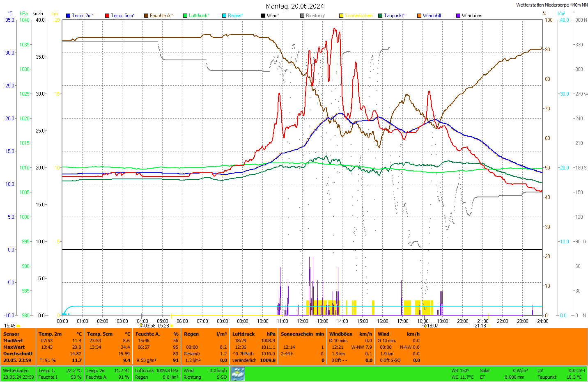Click the purple Windböen legend square
The height and width of the screenshot is (382, 588).
[458, 16]
